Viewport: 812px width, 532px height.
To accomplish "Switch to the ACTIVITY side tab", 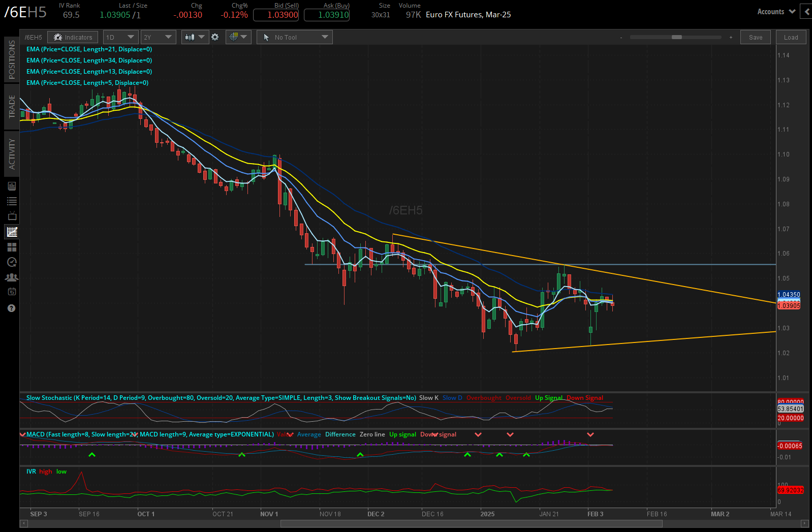I will click(x=12, y=154).
